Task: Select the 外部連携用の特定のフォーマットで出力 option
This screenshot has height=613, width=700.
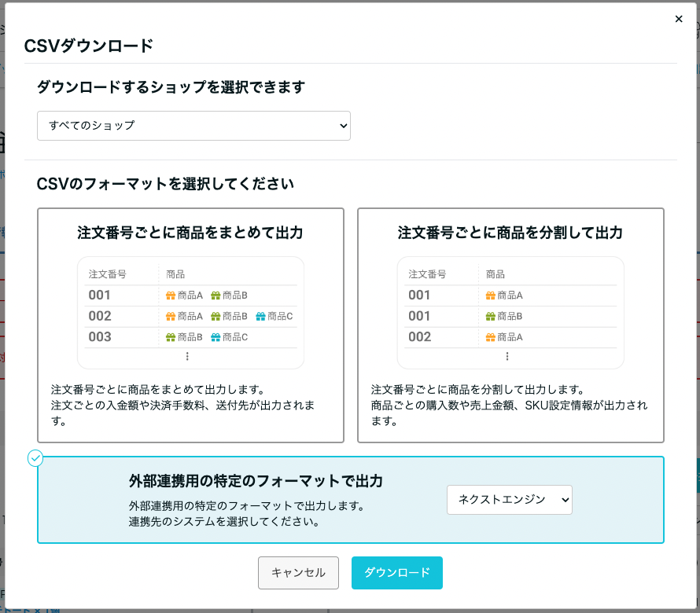Action: point(351,500)
